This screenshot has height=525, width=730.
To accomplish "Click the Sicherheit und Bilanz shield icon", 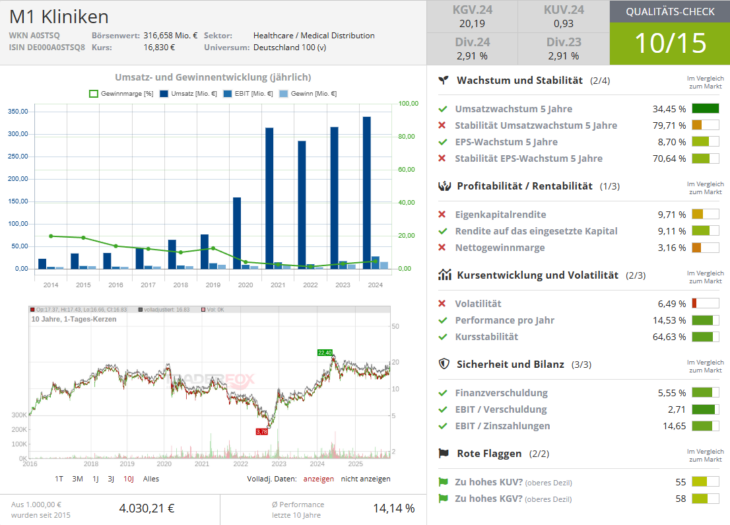I will (442, 364).
